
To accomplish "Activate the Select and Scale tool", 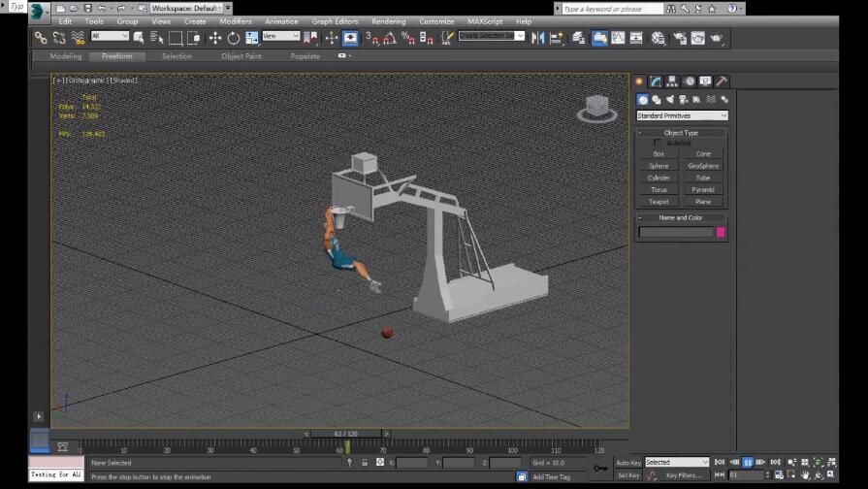I will 252,38.
